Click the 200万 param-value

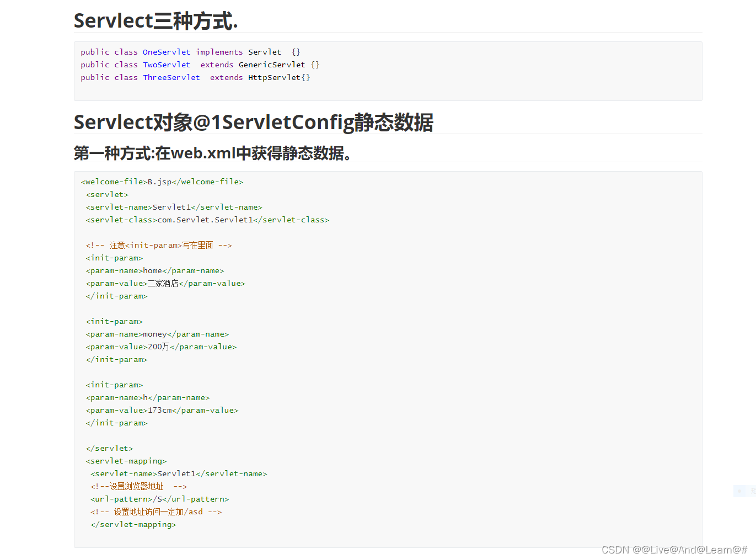[x=162, y=347]
